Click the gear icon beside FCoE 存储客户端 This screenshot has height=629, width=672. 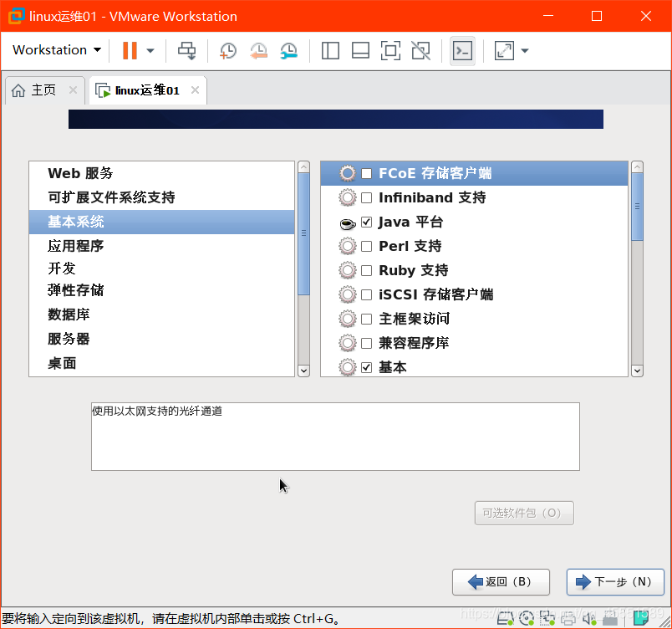click(x=348, y=174)
